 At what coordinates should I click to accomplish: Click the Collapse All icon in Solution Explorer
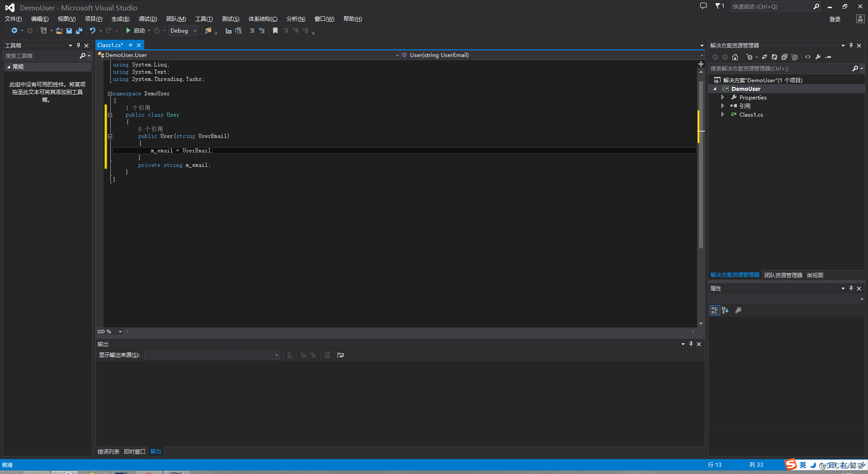click(x=784, y=57)
